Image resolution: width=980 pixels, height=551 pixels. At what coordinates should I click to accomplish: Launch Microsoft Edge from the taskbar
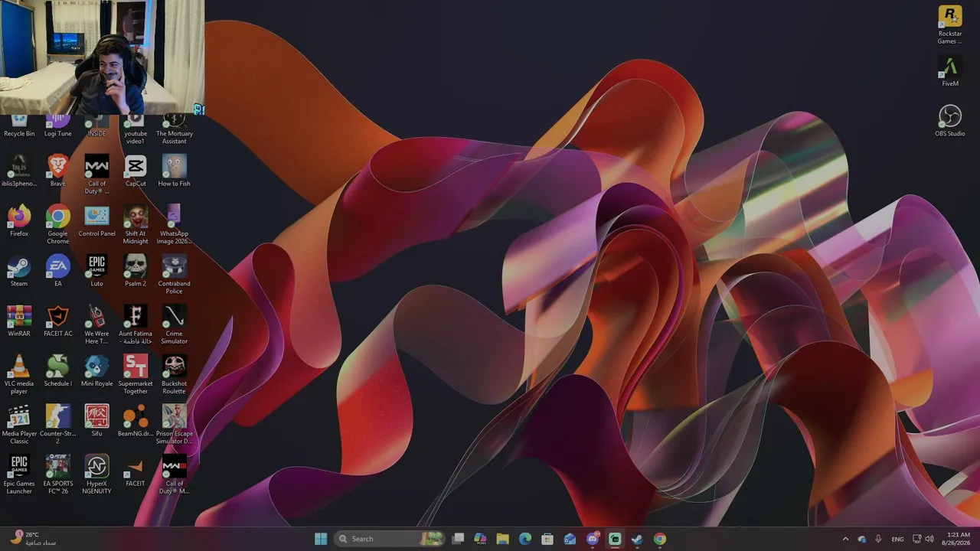[525, 539]
